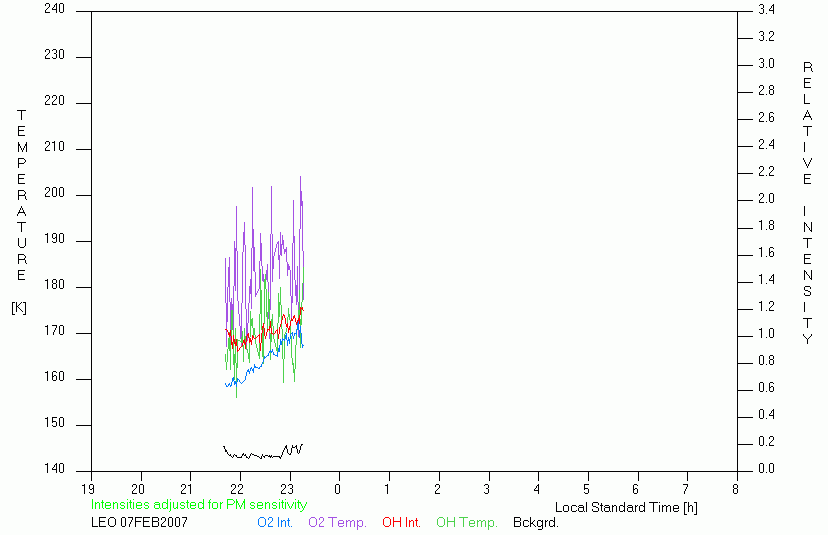Click the hour 5 time axis label
Viewport: 828px width, 535px height.
[x=586, y=490]
